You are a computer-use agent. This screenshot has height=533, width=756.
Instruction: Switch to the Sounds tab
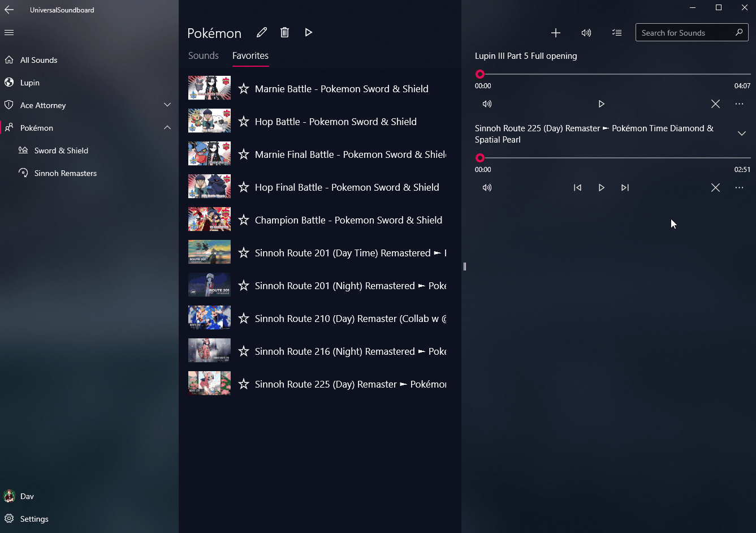coord(204,55)
